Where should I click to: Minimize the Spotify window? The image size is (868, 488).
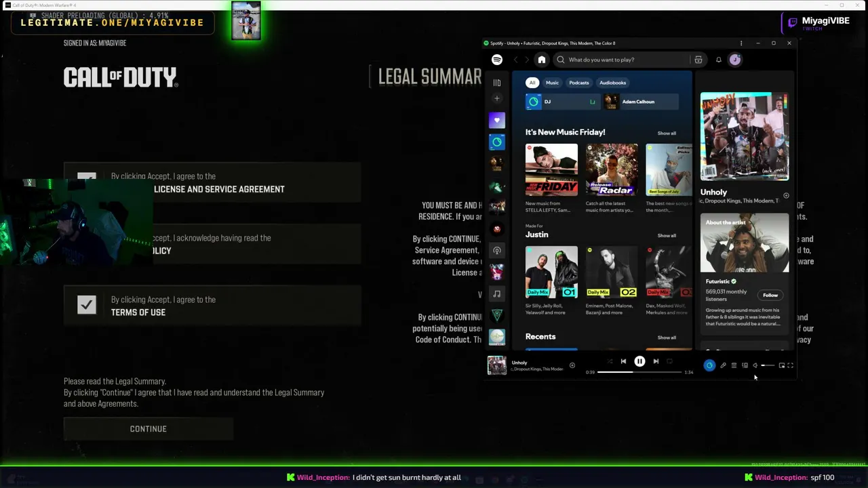pos(758,43)
